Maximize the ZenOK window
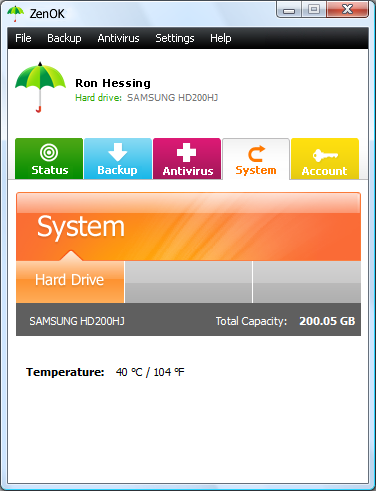 pos(314,10)
